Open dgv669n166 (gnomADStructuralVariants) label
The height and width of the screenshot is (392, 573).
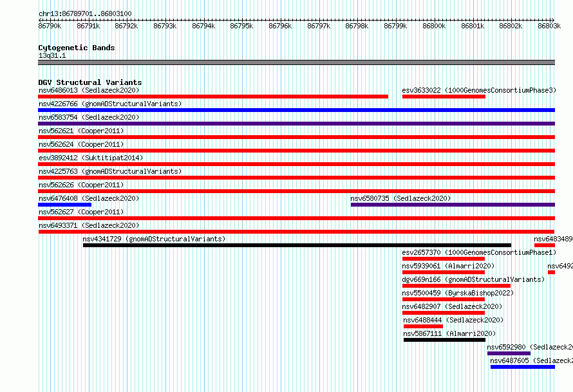point(473,279)
